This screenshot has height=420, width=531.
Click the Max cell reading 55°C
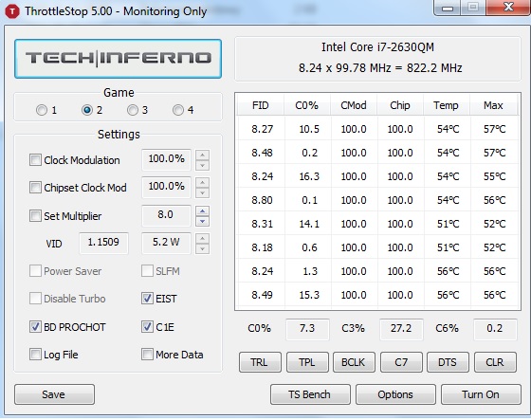(x=494, y=176)
